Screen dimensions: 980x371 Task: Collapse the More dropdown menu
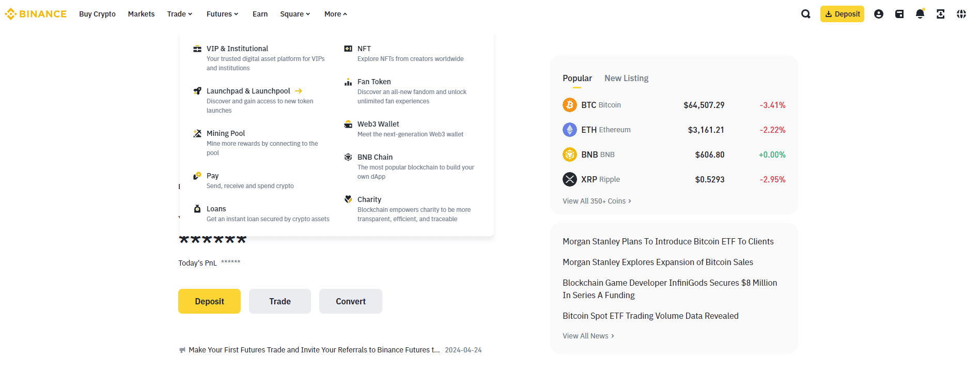click(335, 14)
